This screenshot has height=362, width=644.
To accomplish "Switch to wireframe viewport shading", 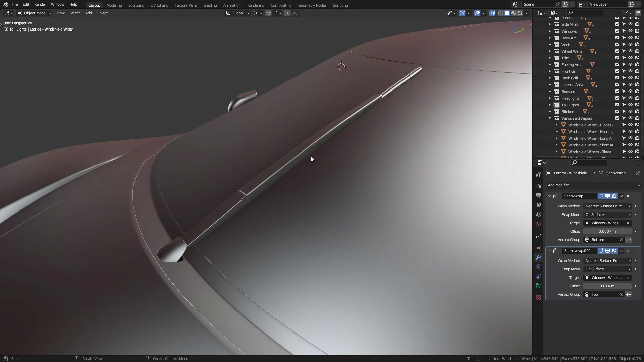I will pos(501,13).
